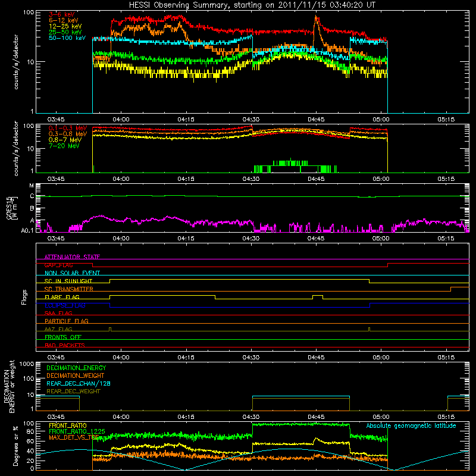Click the FRONT_RATIO_1225 legend label
This screenshot has width=476, height=476.
point(77,431)
